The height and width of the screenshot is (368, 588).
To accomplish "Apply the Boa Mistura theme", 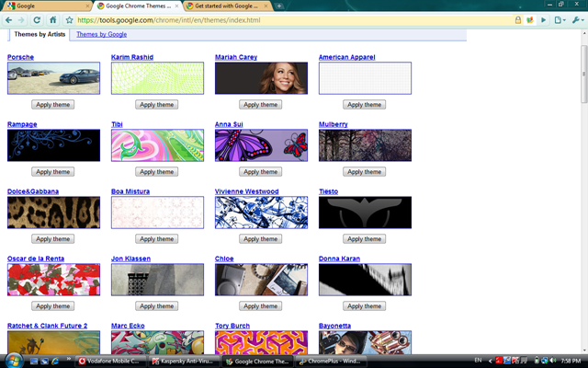I will pyautogui.click(x=157, y=239).
